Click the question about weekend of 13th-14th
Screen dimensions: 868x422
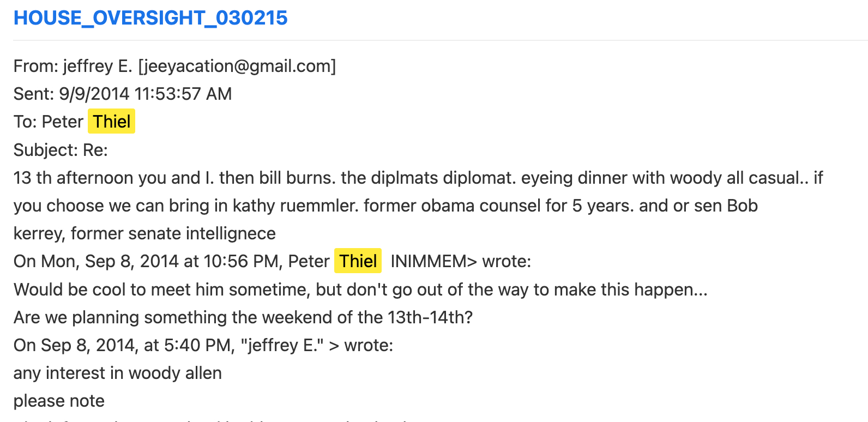point(243,317)
